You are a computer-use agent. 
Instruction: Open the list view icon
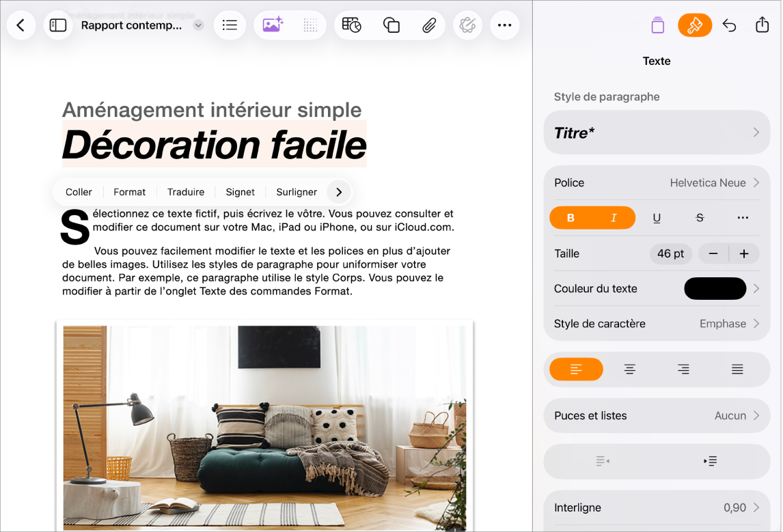230,25
